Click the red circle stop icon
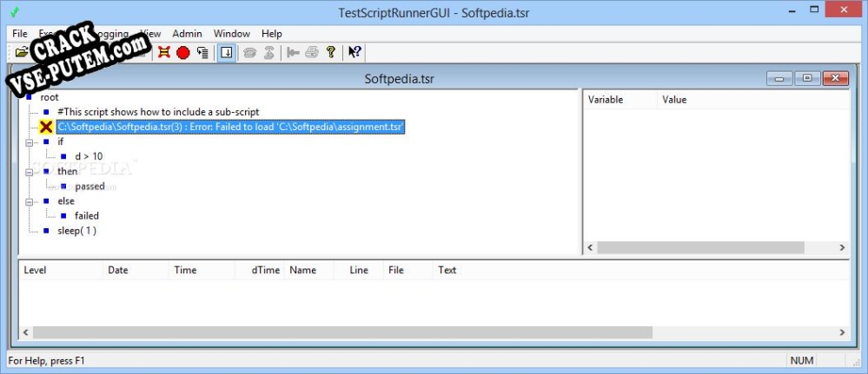The height and width of the screenshot is (374, 868). [183, 52]
